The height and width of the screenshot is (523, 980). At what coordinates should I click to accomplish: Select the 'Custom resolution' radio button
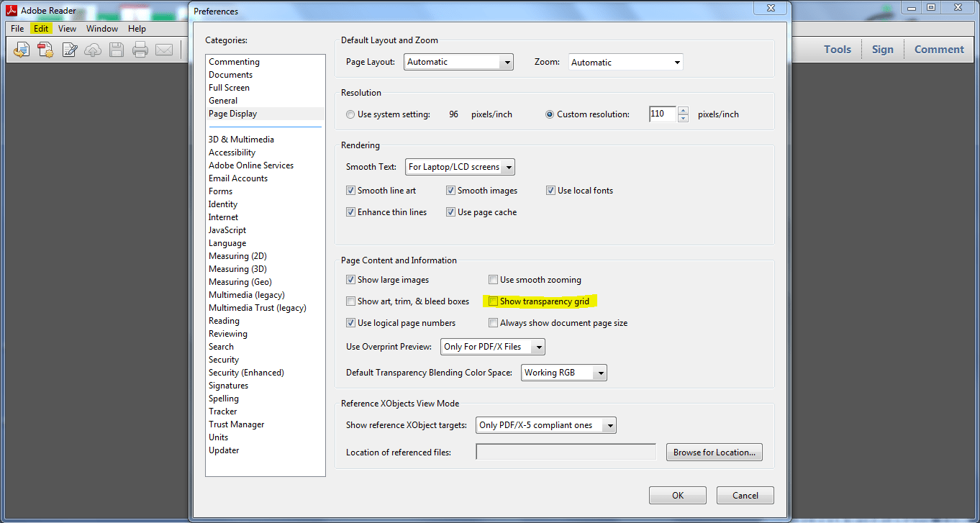pos(550,114)
